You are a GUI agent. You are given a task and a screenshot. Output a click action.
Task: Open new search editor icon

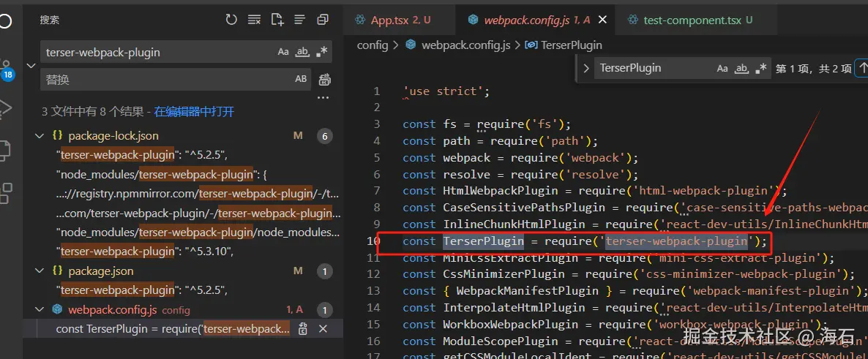point(277,20)
